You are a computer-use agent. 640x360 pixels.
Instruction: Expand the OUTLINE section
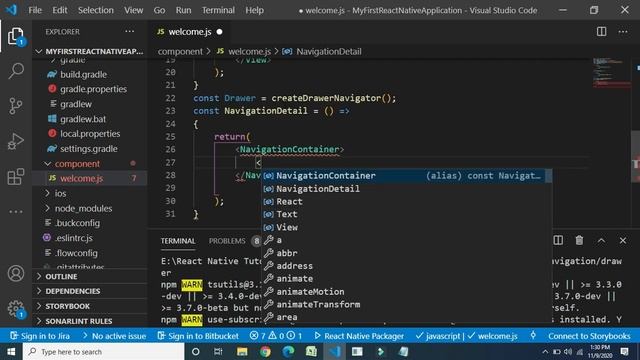[x=90, y=276]
